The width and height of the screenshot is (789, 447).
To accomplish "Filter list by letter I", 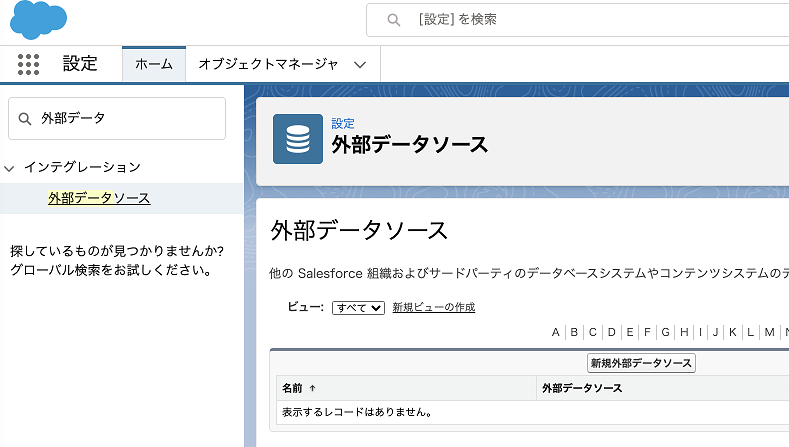I will [x=700, y=332].
